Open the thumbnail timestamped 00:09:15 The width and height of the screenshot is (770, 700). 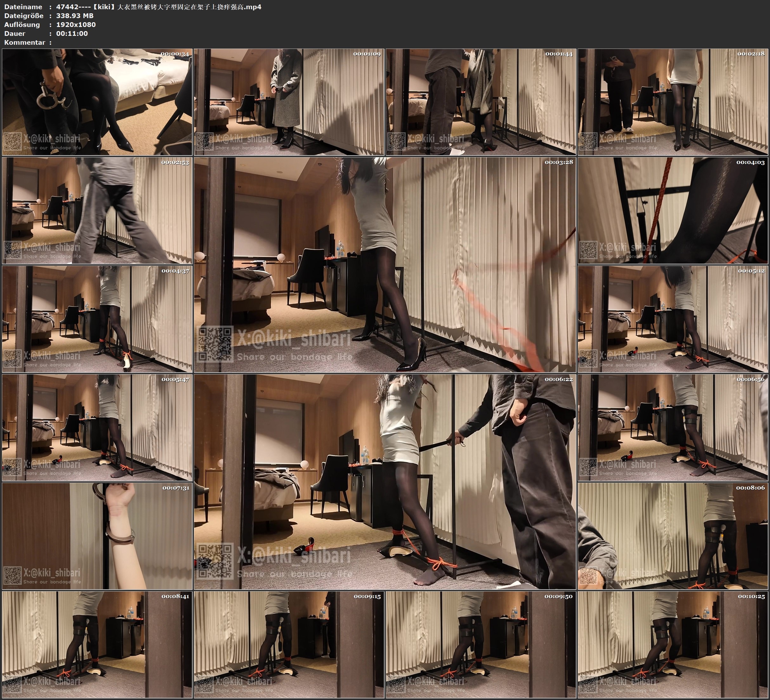(x=289, y=644)
